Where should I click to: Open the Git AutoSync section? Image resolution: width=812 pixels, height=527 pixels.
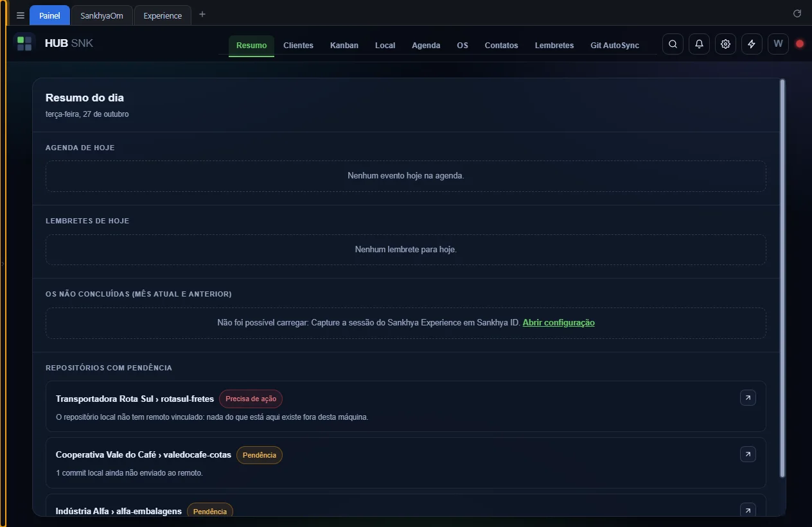tap(615, 46)
